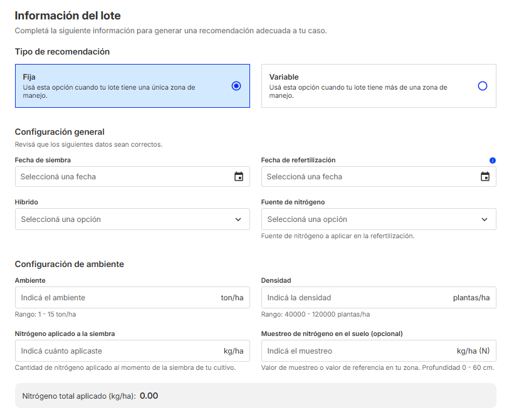Screen dimensions: 519x420
Task: Select the Fija recommendation card
Action: click(132, 86)
